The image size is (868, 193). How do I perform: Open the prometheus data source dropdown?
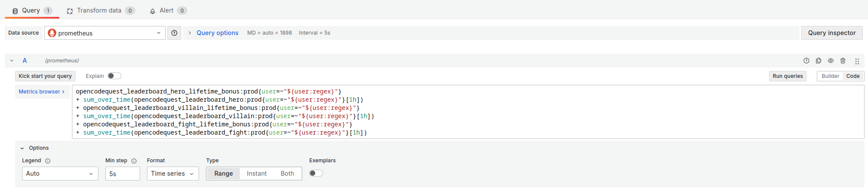105,33
